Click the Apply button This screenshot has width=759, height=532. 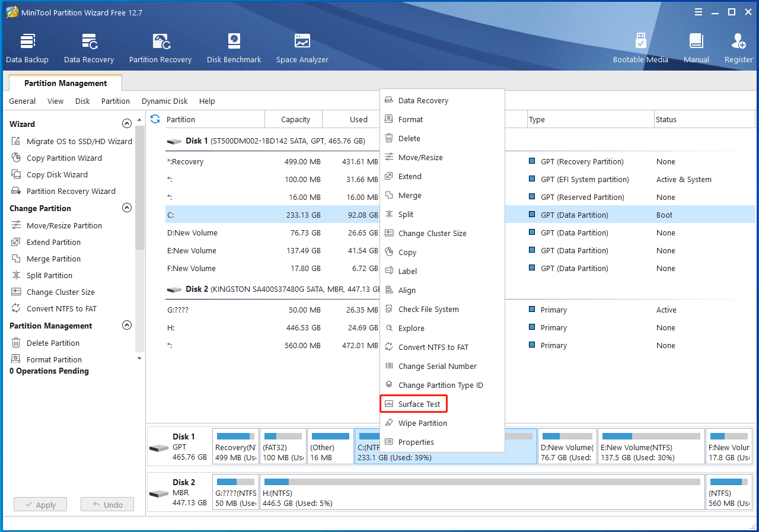point(40,505)
